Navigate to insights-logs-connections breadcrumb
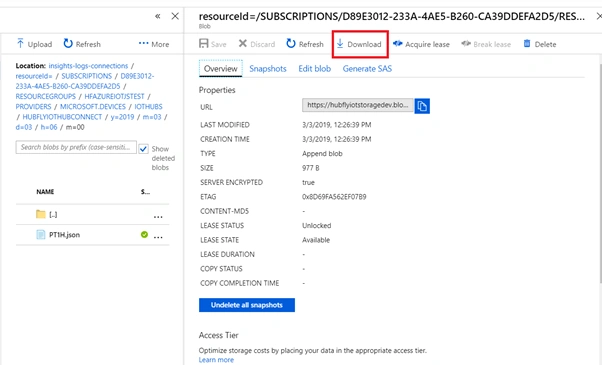This screenshot has height=365, width=602. (x=88, y=66)
